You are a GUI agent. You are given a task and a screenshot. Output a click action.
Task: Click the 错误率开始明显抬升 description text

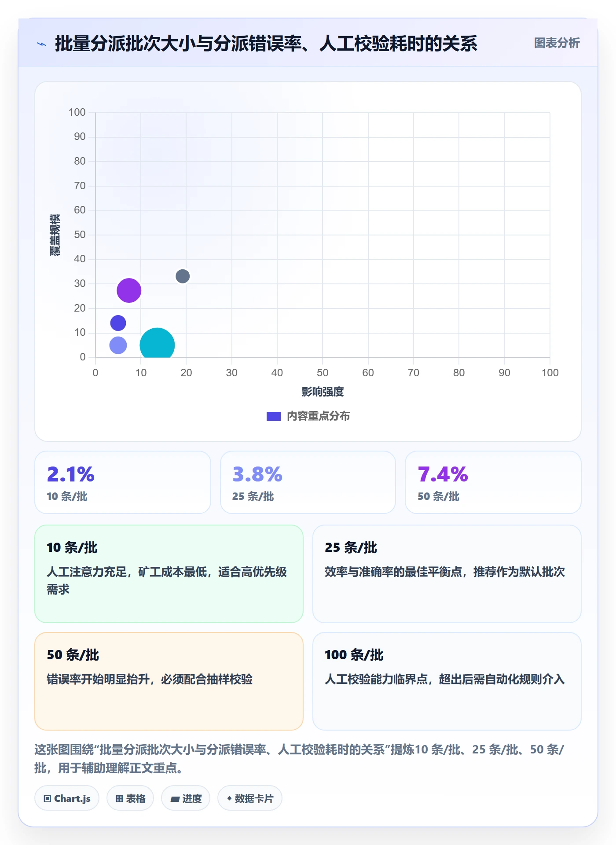pyautogui.click(x=150, y=679)
